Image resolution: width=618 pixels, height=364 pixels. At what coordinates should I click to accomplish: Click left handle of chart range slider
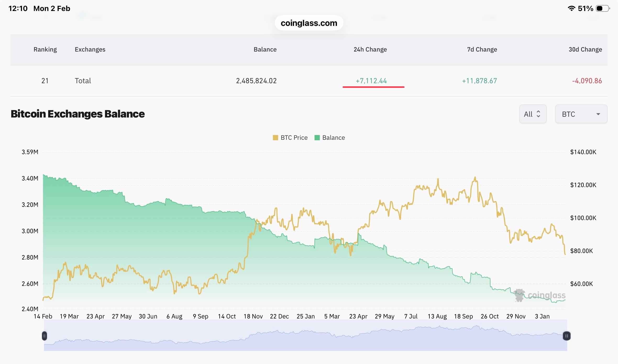45,336
